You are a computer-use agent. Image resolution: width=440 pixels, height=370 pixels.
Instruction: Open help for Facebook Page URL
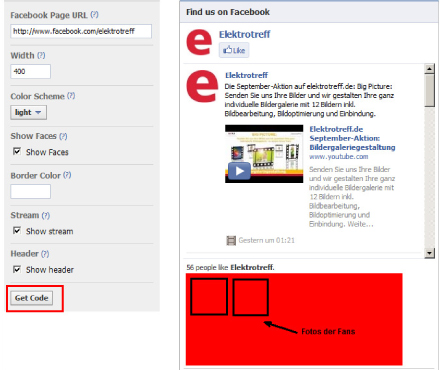point(94,15)
